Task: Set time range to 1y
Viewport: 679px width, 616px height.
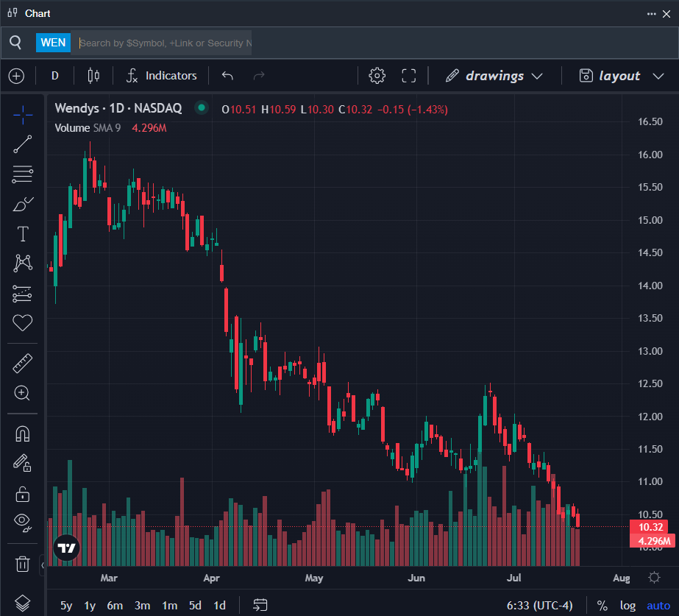Action: pos(90,606)
